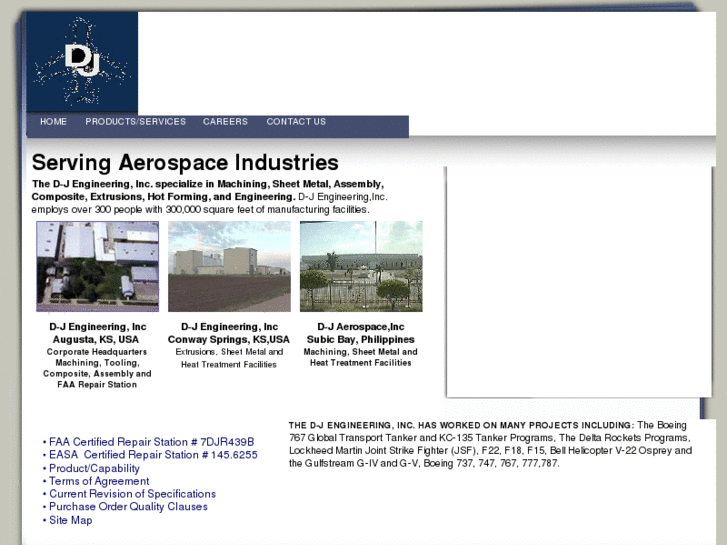Open Purchase Order Quality Clauses
The image size is (727, 545).
tap(128, 507)
